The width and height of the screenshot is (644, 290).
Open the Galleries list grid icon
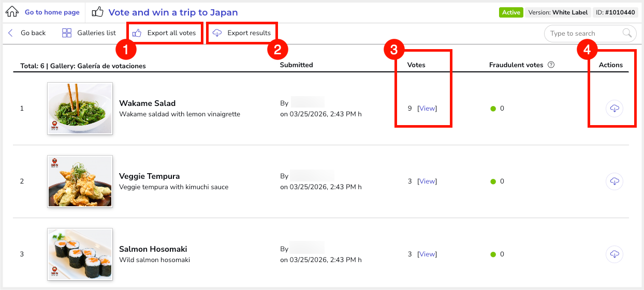pyautogui.click(x=67, y=33)
